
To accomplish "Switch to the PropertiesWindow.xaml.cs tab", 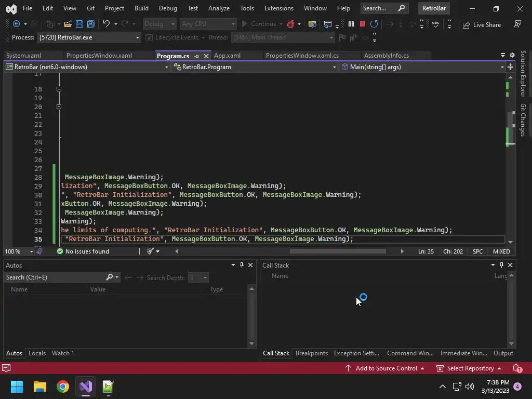I will click(302, 56).
